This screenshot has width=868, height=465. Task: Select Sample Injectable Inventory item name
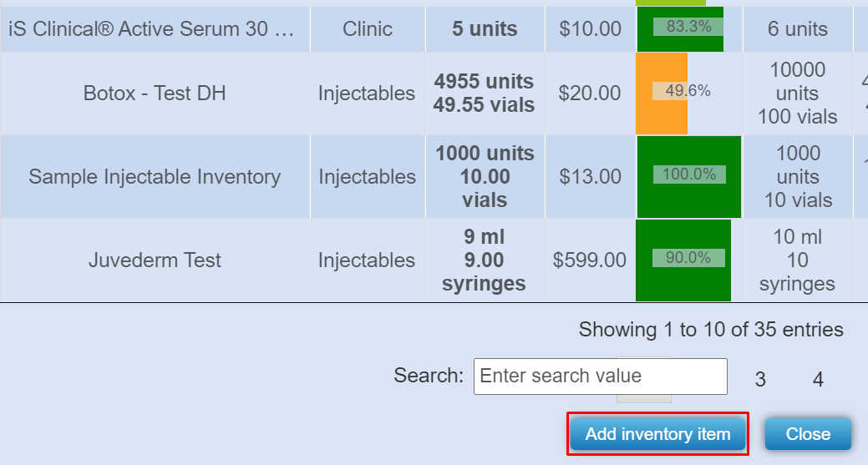[155, 177]
